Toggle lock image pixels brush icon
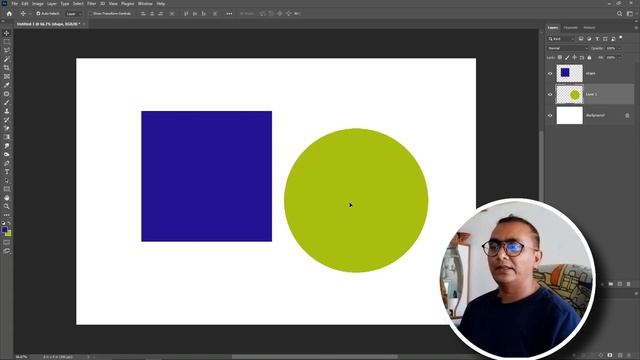The width and height of the screenshot is (640, 360). pyautogui.click(x=567, y=58)
